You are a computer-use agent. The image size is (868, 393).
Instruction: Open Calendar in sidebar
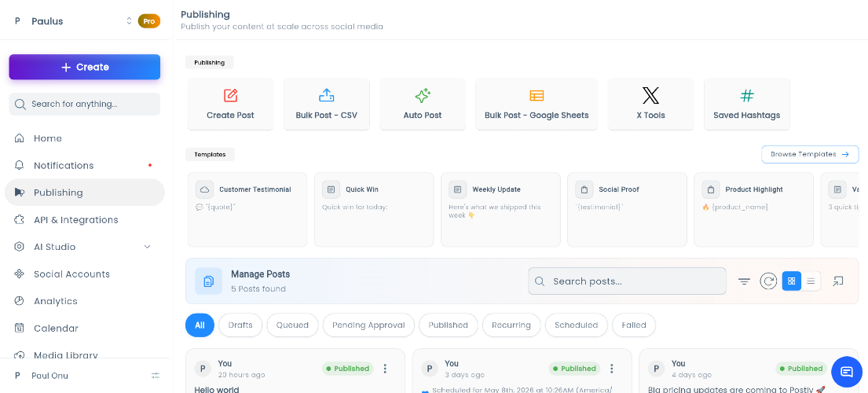click(85, 329)
